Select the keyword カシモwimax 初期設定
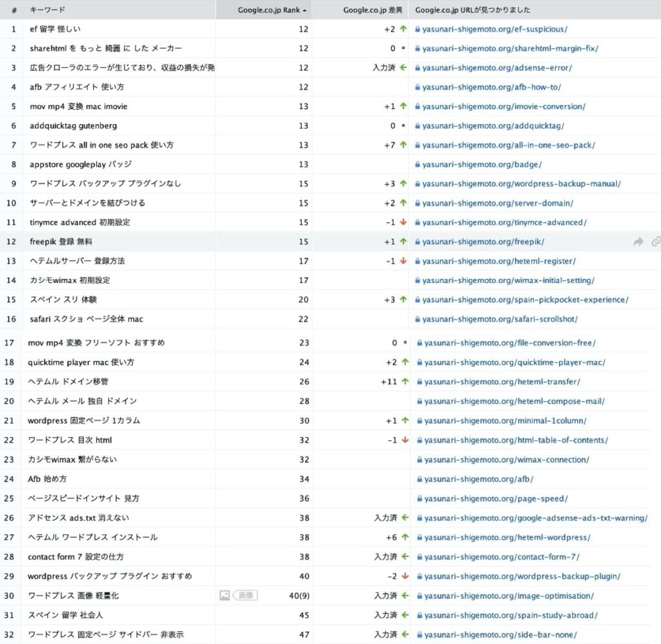Image resolution: width=661 pixels, height=644 pixels. 70,280
